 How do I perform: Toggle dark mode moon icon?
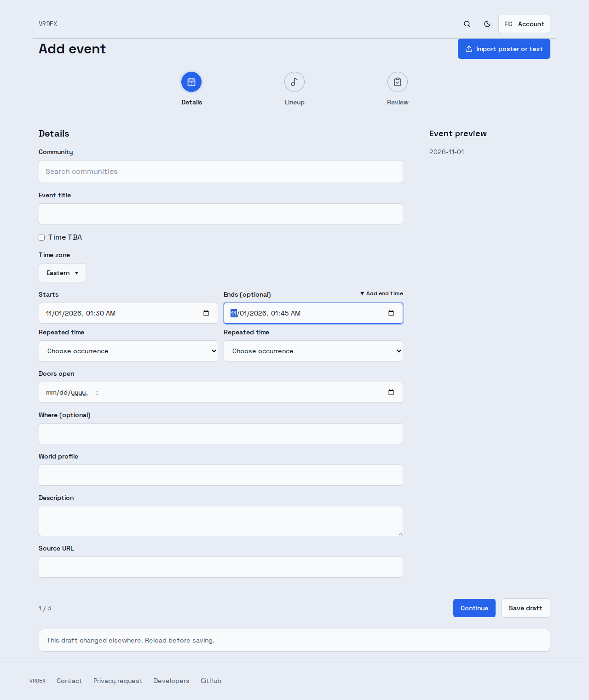(x=487, y=24)
